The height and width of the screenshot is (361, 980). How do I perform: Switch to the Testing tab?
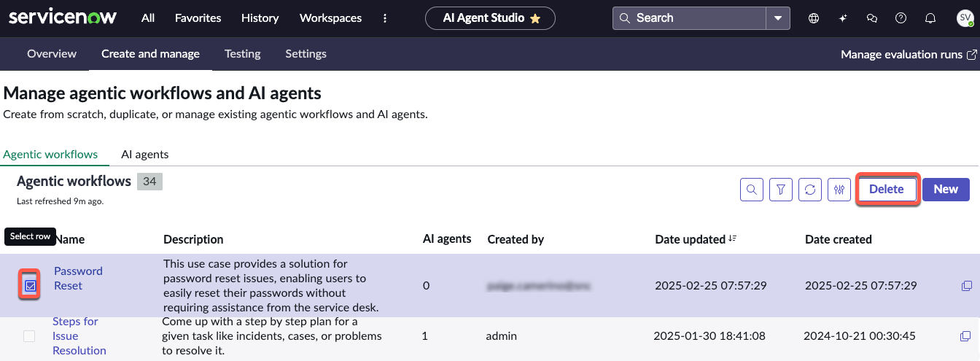(x=243, y=54)
